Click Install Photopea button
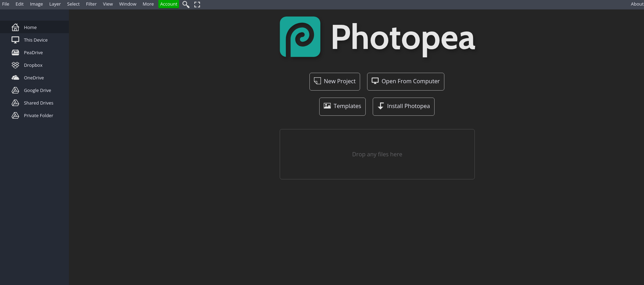Screen dimensions: 644x285 (403, 106)
